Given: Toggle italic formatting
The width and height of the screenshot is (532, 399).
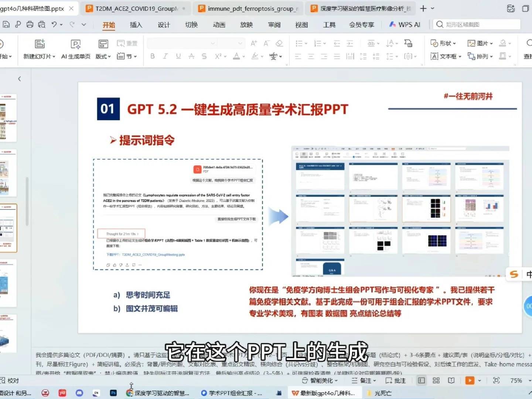Looking at the screenshot, I should pyautogui.click(x=165, y=56).
